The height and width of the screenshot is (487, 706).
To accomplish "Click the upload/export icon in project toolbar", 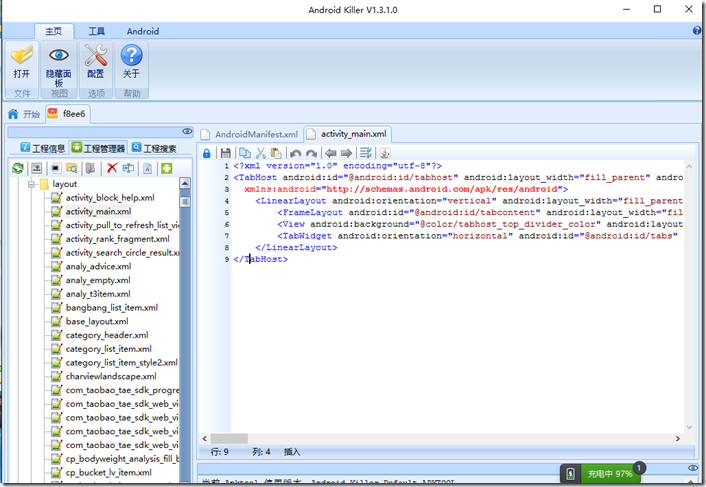I will (36, 168).
